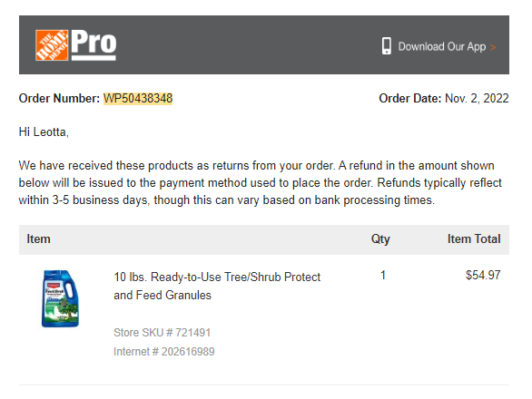Click the Internet # 202616989 text
The height and width of the screenshot is (399, 532).
pyautogui.click(x=164, y=352)
